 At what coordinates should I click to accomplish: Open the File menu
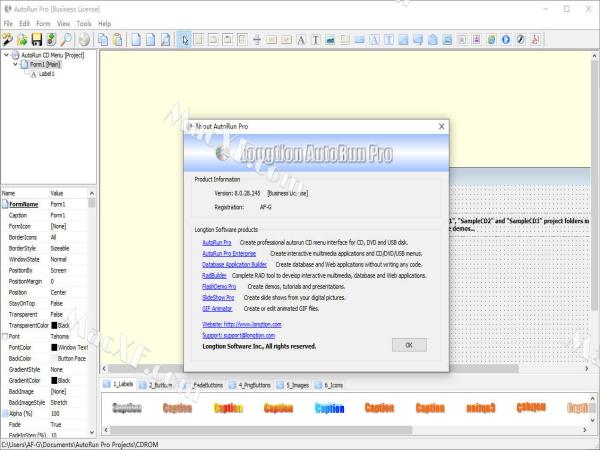point(8,24)
